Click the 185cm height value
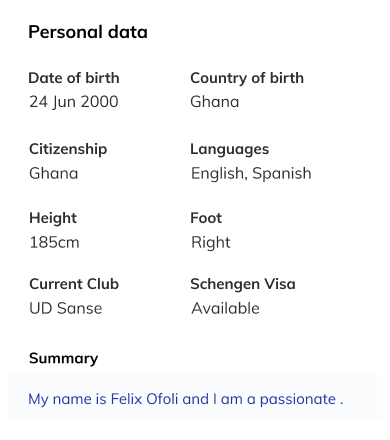 pos(54,242)
